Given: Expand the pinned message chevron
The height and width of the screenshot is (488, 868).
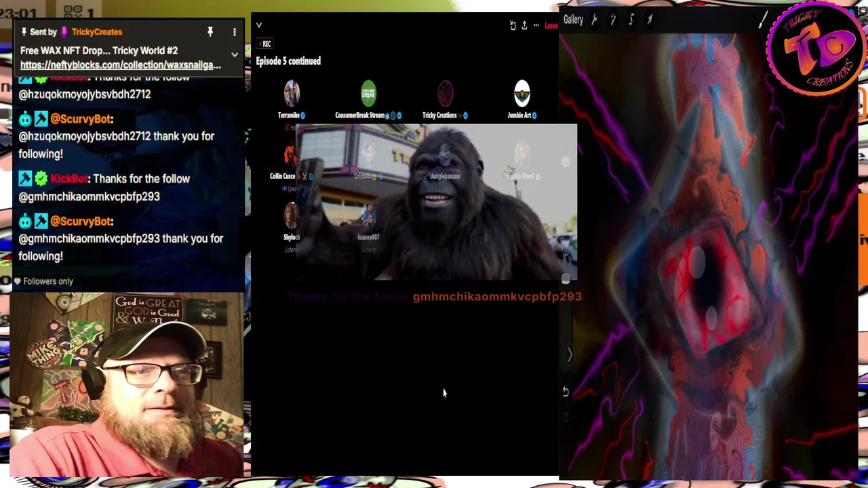Looking at the screenshot, I should tap(235, 54).
